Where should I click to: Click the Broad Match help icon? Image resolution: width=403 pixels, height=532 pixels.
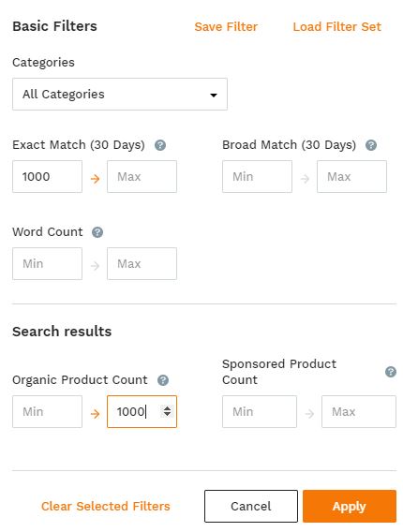pos(371,145)
